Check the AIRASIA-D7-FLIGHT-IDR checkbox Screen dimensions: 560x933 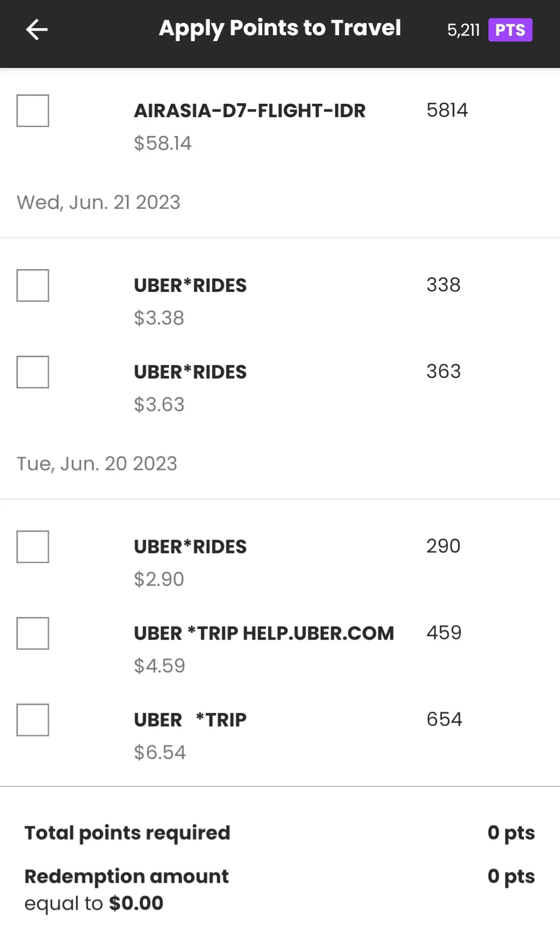point(33,110)
